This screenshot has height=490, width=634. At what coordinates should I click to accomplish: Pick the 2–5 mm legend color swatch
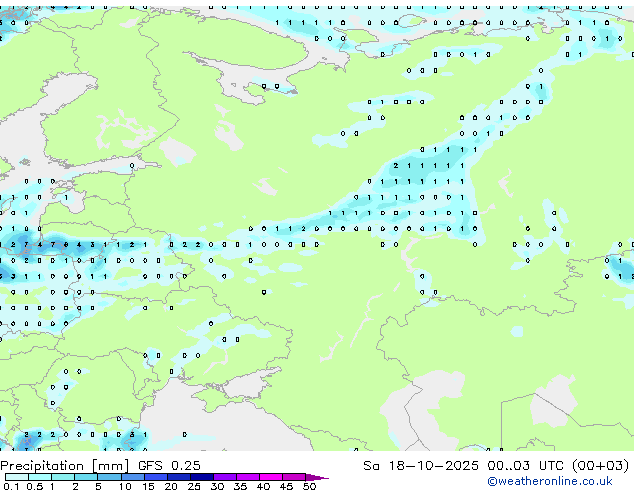pos(86,477)
